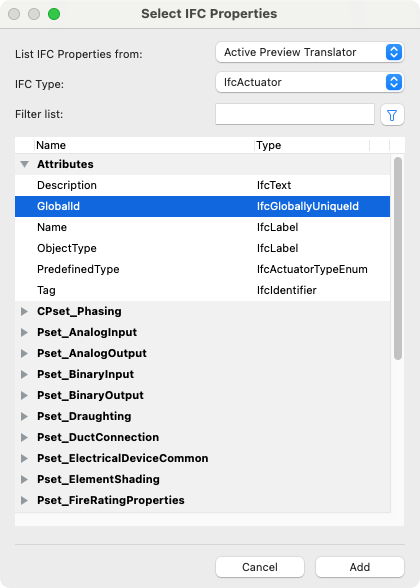This screenshot has height=588, width=420.
Task: Click the Cancel button
Action: [x=260, y=567]
